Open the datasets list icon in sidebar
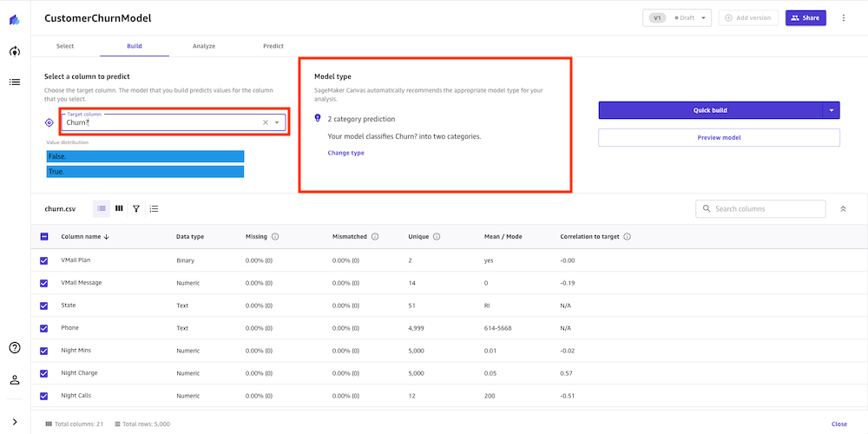This screenshot has height=434, width=868. [x=15, y=82]
